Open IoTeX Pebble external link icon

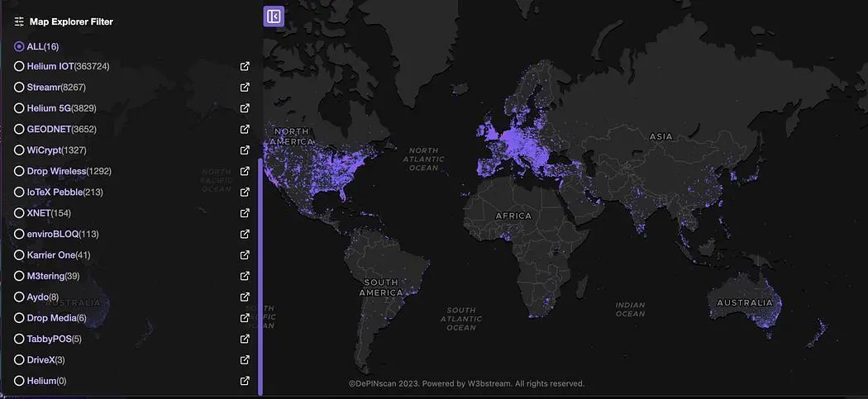coord(245,192)
